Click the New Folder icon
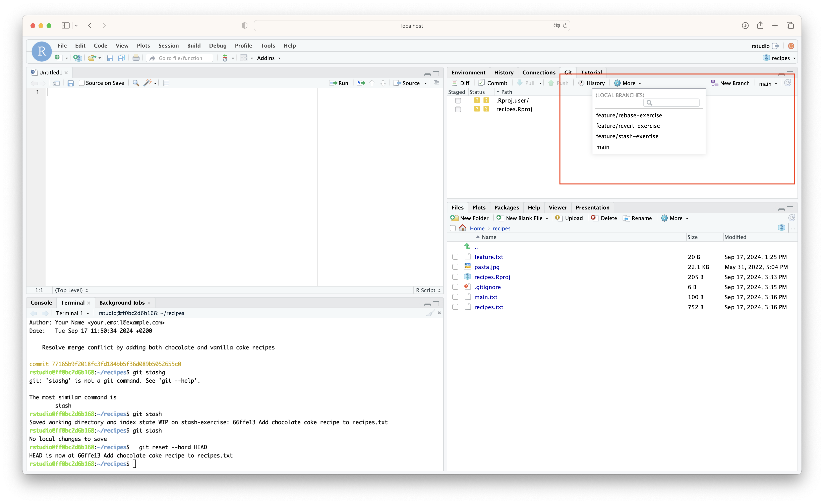The width and height of the screenshot is (824, 504). [x=454, y=218]
